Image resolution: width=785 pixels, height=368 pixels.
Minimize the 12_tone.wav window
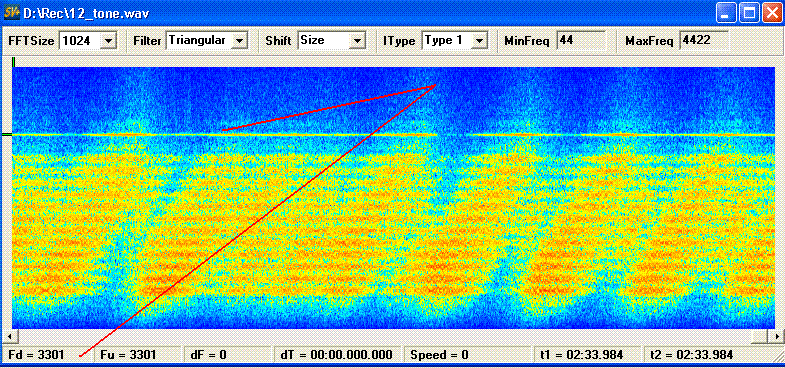coord(725,13)
